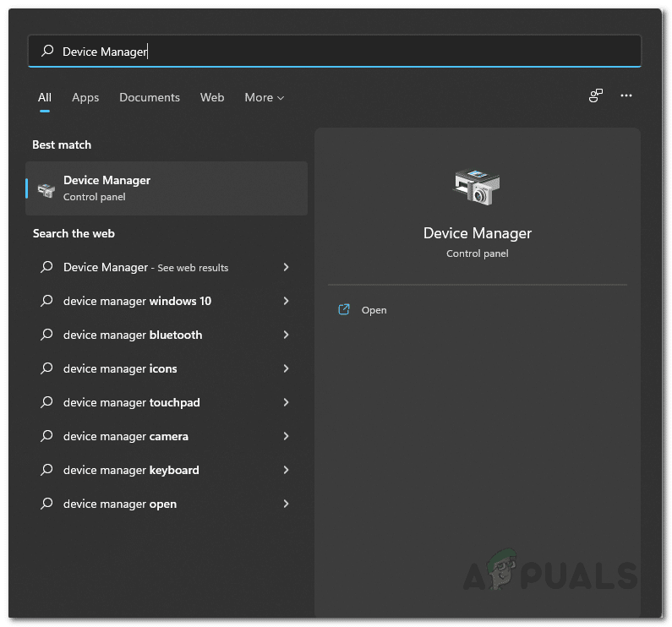Click the 'Search the web' heading
This screenshot has height=627, width=672.
click(x=74, y=233)
